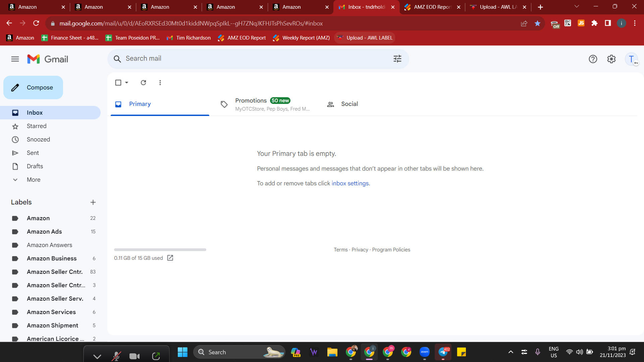The height and width of the screenshot is (362, 644).
Task: Share this page from the address bar
Action: click(x=524, y=23)
